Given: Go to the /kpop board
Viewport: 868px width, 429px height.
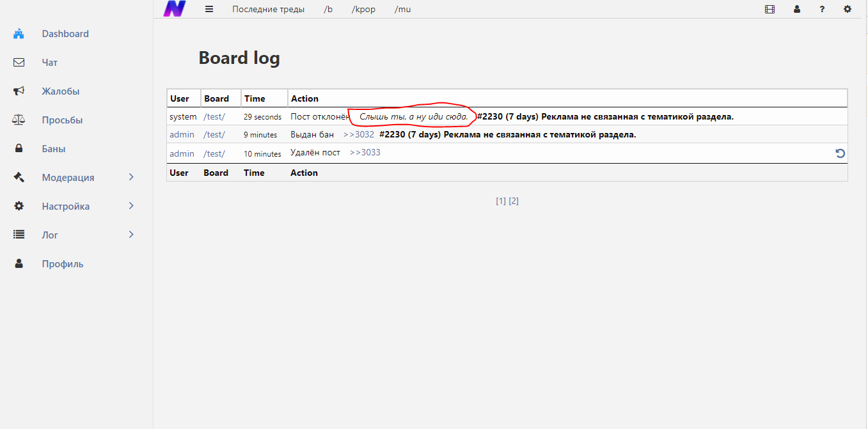Looking at the screenshot, I should pyautogui.click(x=363, y=10).
